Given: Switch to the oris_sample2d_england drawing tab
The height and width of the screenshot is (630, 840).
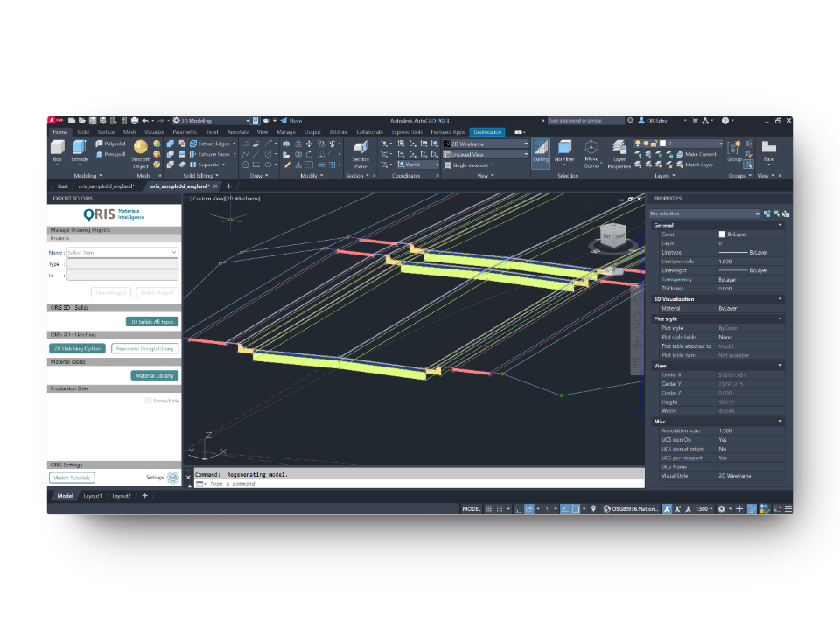Looking at the screenshot, I should point(105,186).
